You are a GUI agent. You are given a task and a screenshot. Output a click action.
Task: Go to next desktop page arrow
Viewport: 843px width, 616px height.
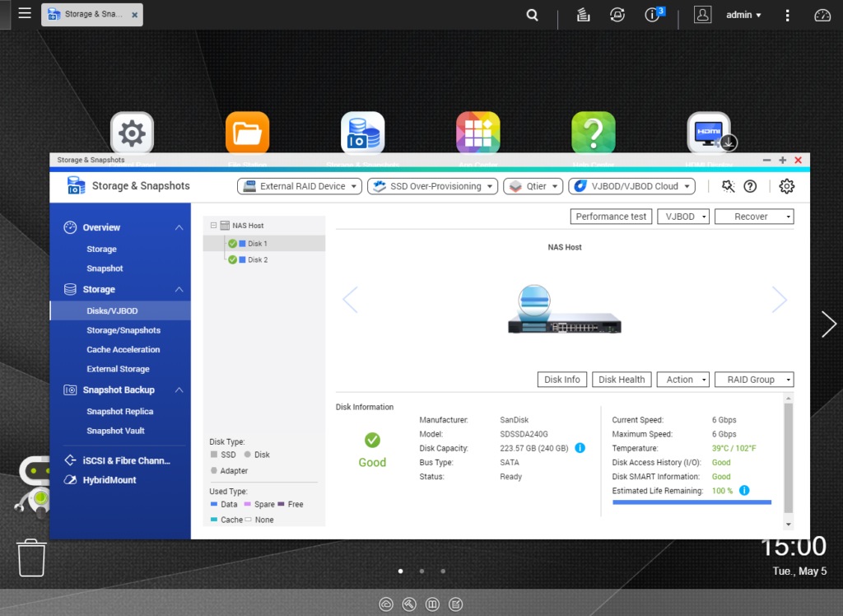click(828, 324)
